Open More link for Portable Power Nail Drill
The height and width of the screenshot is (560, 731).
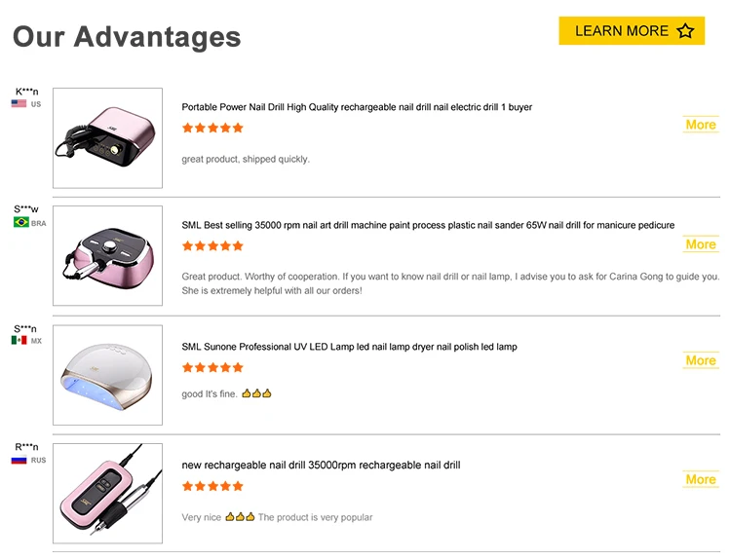pyautogui.click(x=701, y=125)
